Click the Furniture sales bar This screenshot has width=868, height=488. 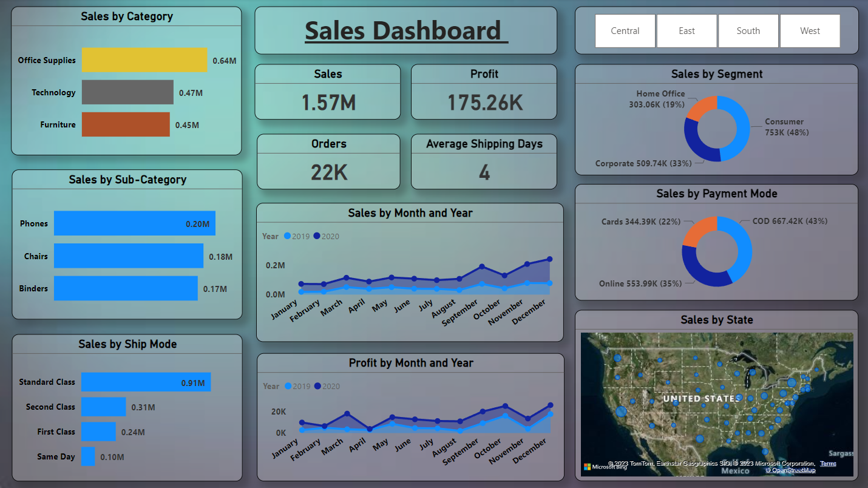126,124
